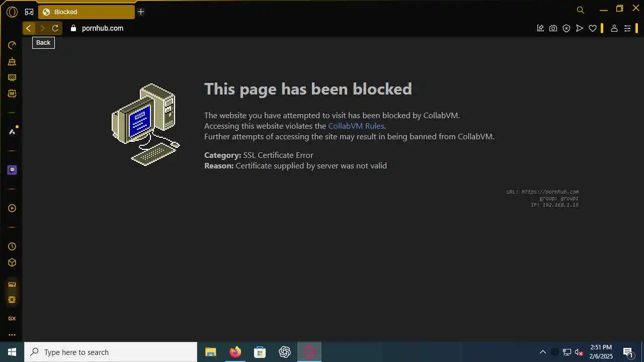Toggle the RAM limiter sidebar icon
Screen dimensions: 644x362
click(x=12, y=285)
